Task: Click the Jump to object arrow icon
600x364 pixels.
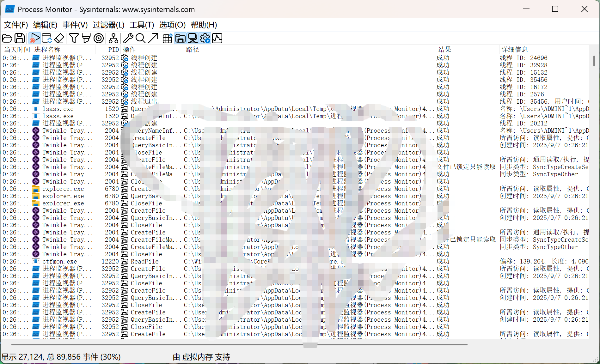Action: [x=153, y=39]
